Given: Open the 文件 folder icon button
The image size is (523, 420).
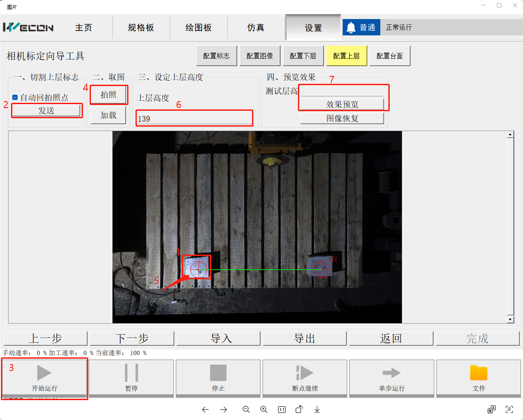Looking at the screenshot, I should pyautogui.click(x=478, y=377).
